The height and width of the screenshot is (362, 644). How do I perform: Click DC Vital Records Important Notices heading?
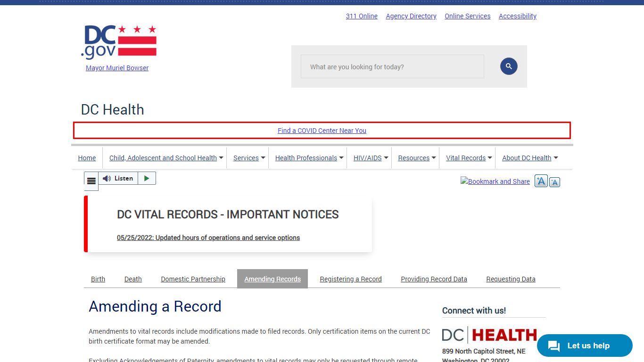pos(228,214)
